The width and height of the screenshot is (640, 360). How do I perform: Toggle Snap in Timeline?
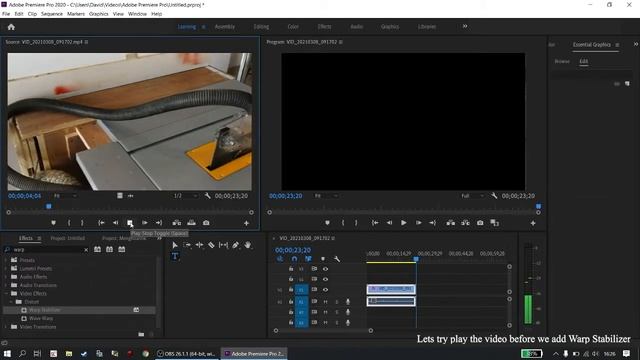pyautogui.click(x=294, y=259)
